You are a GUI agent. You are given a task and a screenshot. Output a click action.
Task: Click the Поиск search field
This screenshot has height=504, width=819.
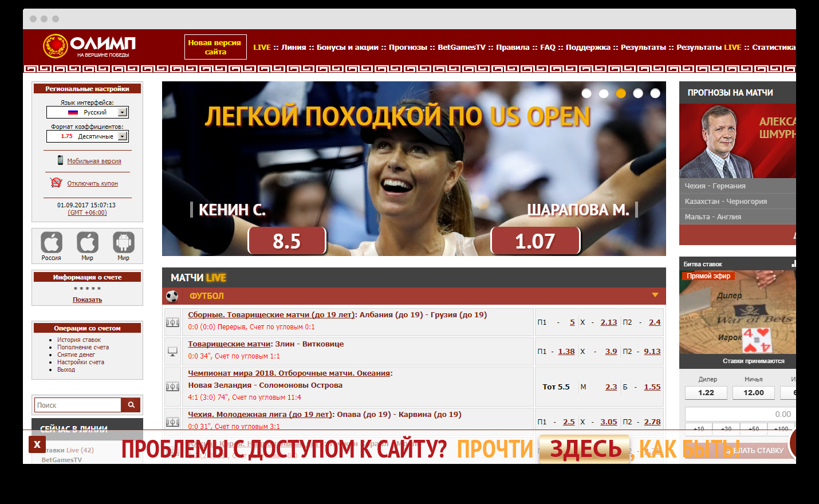[78, 405]
